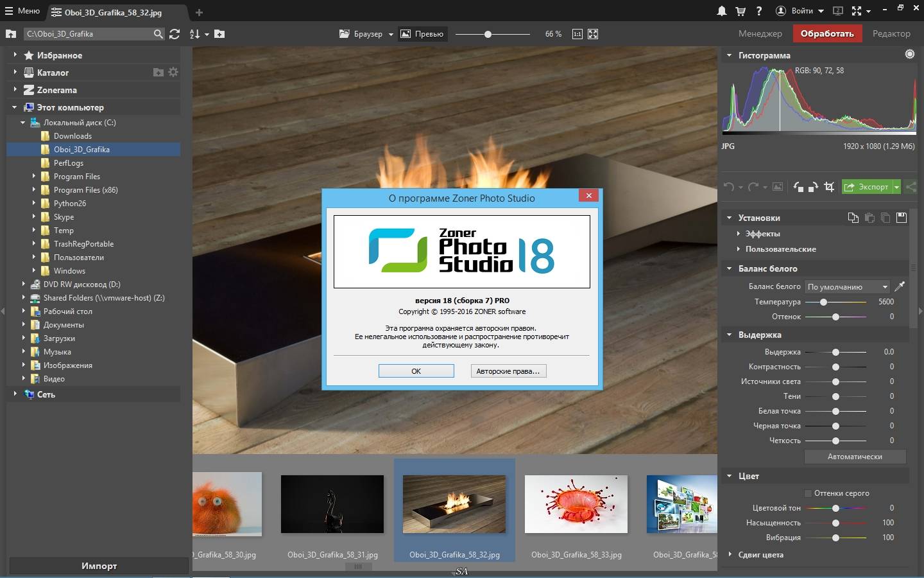This screenshot has height=578, width=924.
Task: Open Баланс белого dropdown По умолчанию
Action: tap(848, 287)
